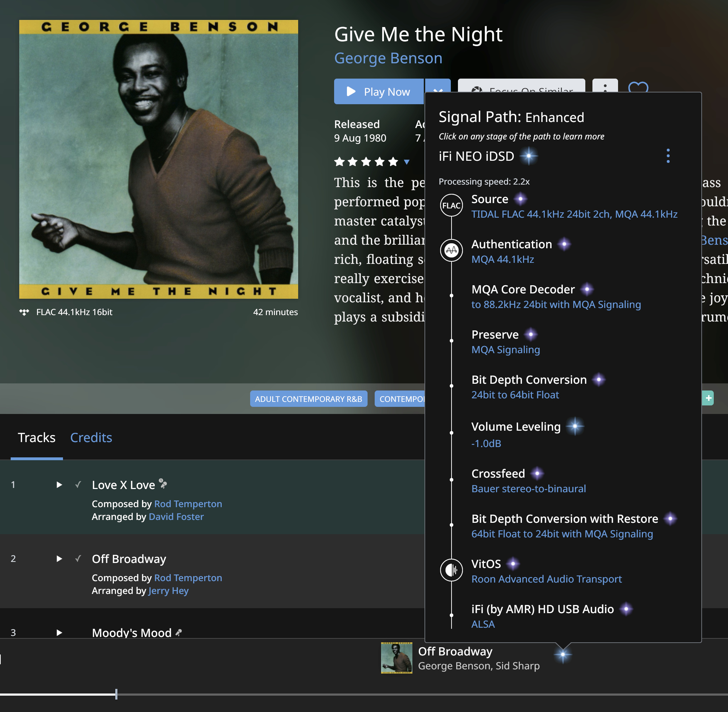The width and height of the screenshot is (728, 712).
Task: Click the album cover artwork
Action: [159, 159]
